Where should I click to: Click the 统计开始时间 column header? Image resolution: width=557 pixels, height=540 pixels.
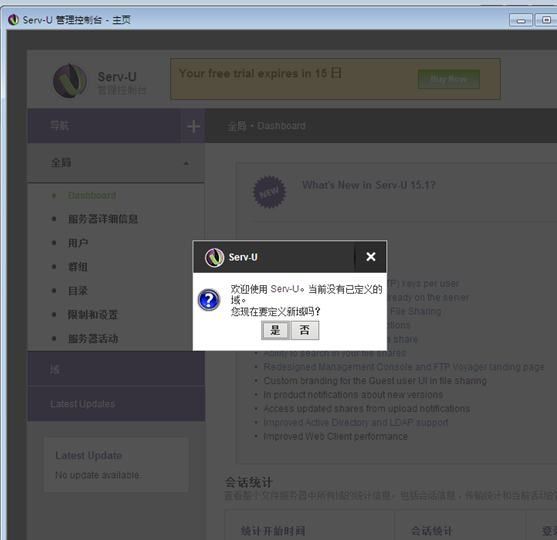pyautogui.click(x=273, y=531)
